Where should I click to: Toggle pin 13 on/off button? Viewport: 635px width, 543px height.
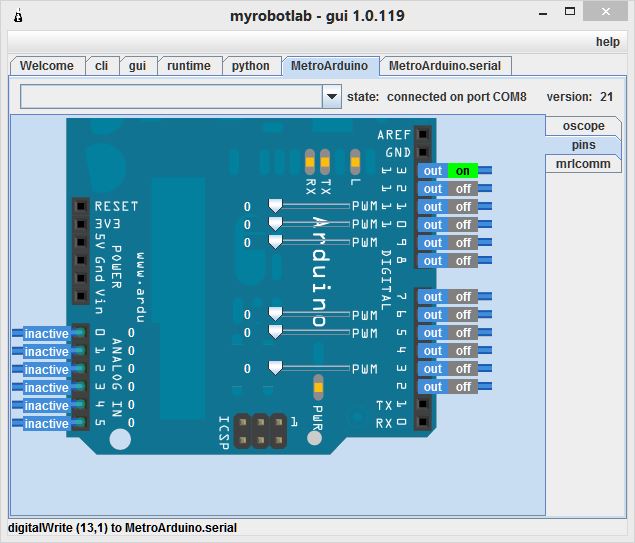462,171
